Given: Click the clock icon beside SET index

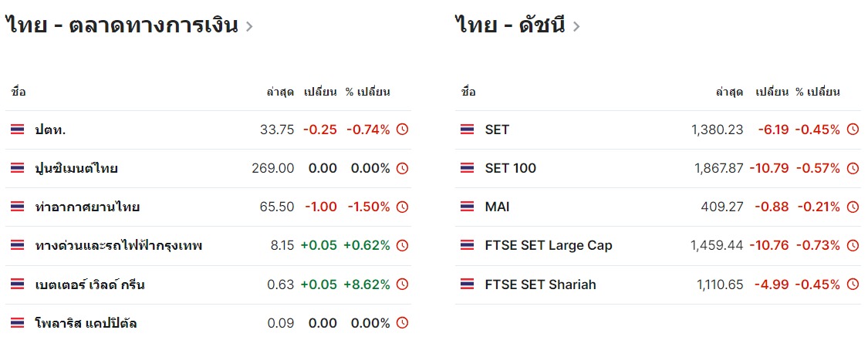Looking at the screenshot, I should (x=853, y=130).
